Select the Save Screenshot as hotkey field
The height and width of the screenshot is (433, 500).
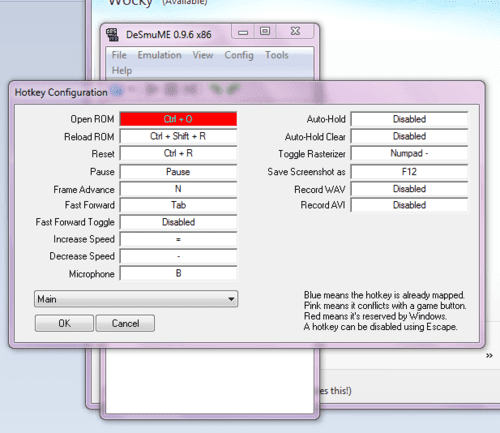pyautogui.click(x=409, y=172)
